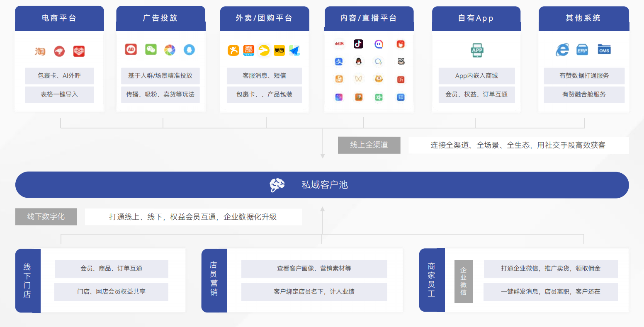The image size is (644, 327).
Task: Click the QQ penguin icon
Action: pyautogui.click(x=358, y=62)
